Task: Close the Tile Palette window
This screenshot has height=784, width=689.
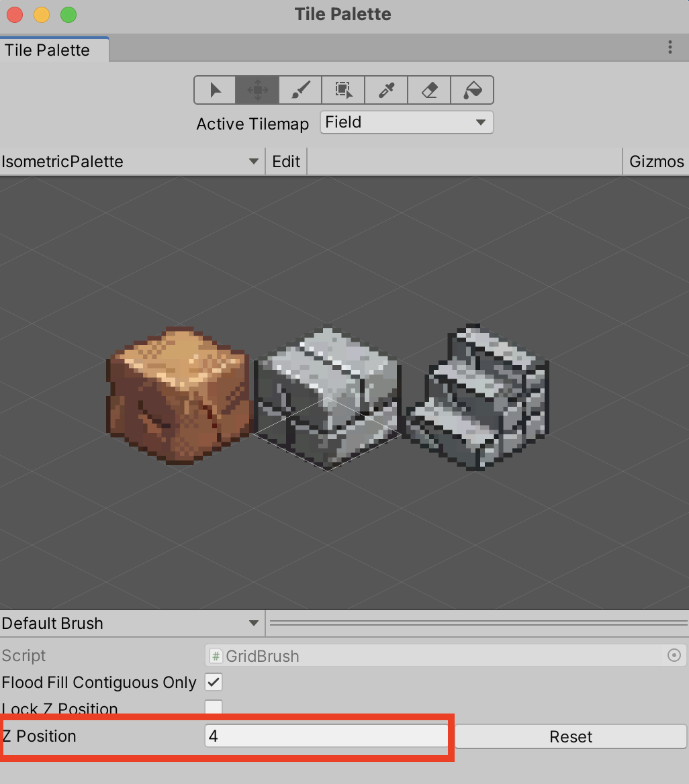Action: pos(15,15)
